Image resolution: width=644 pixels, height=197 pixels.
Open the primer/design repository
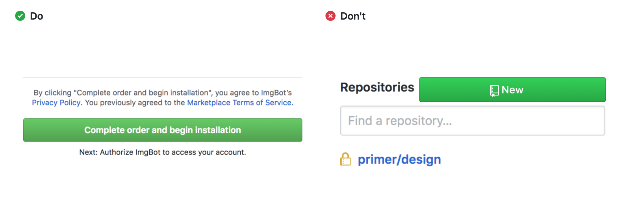[x=399, y=159]
